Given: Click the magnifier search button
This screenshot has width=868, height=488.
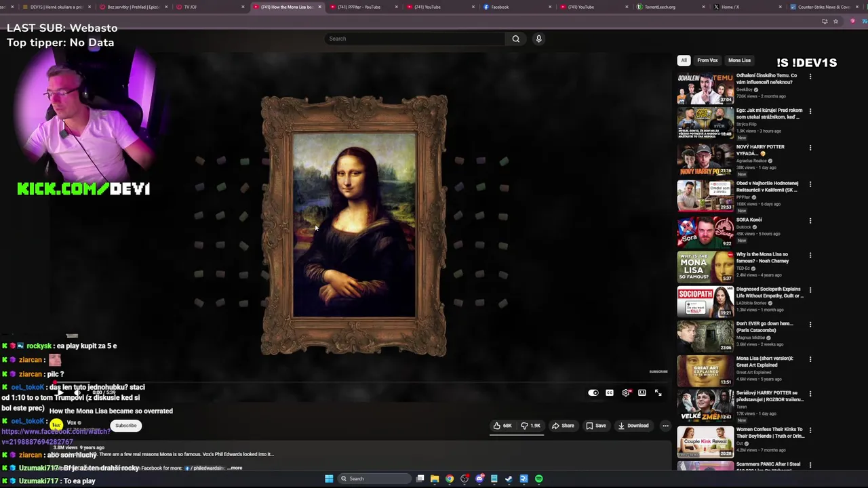Looking at the screenshot, I should (x=516, y=39).
